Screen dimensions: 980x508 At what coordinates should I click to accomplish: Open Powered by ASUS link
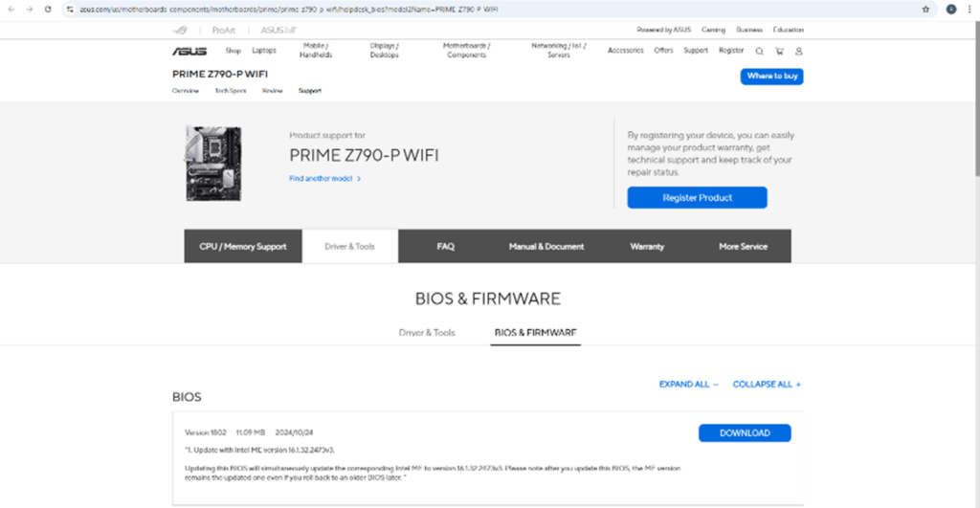(664, 30)
